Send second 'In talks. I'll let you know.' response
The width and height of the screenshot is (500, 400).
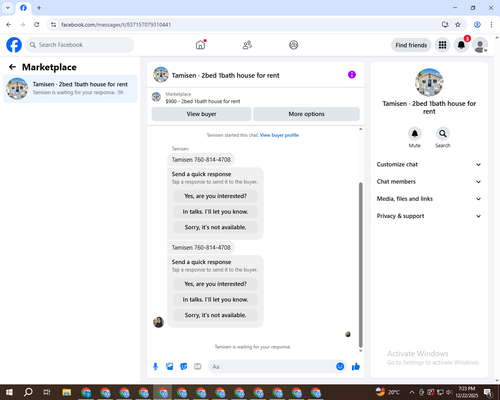pyautogui.click(x=215, y=300)
